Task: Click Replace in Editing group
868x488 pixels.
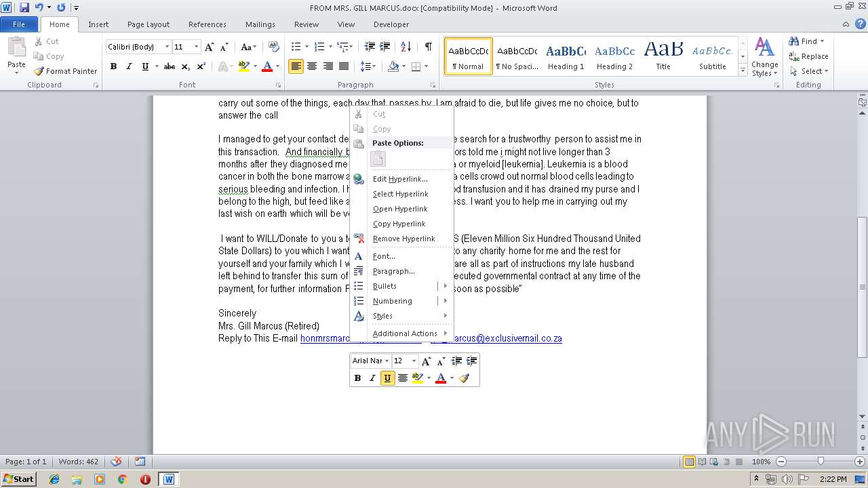Action: 808,56
